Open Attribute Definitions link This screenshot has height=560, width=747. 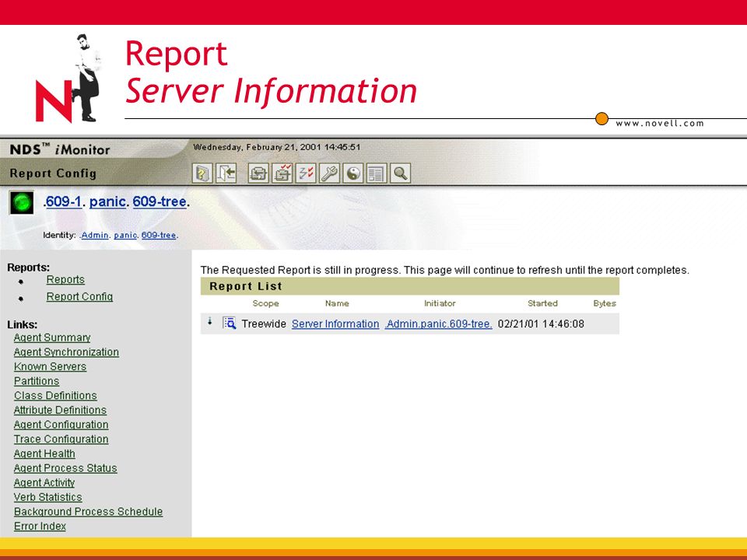tap(60, 410)
